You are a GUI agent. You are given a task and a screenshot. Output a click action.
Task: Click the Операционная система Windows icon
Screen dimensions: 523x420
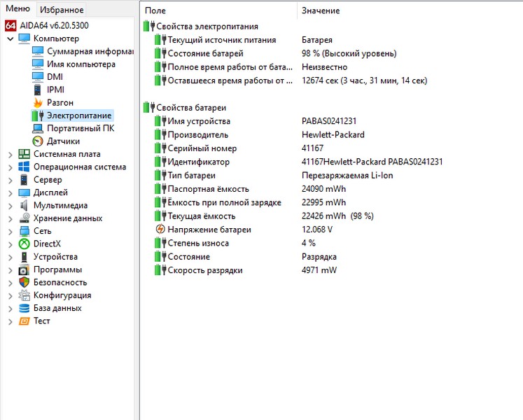24,167
